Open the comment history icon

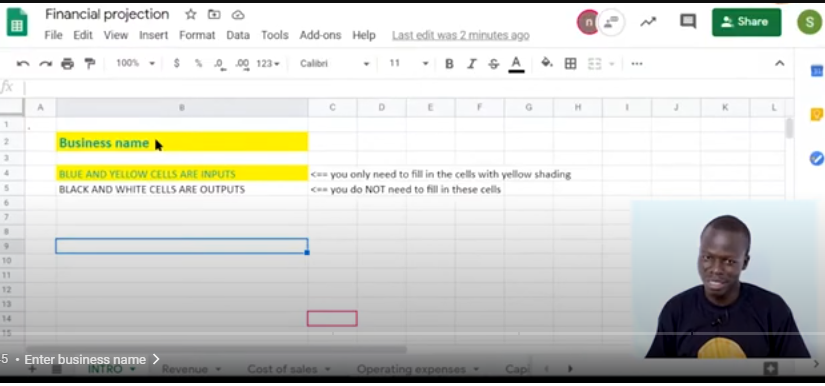(x=688, y=22)
